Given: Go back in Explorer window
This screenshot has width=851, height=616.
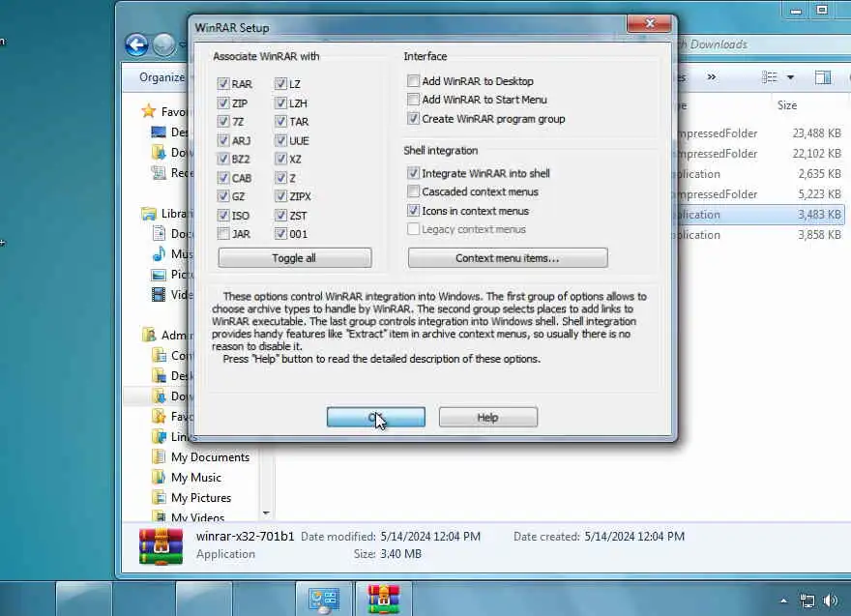Looking at the screenshot, I should pyautogui.click(x=136, y=44).
